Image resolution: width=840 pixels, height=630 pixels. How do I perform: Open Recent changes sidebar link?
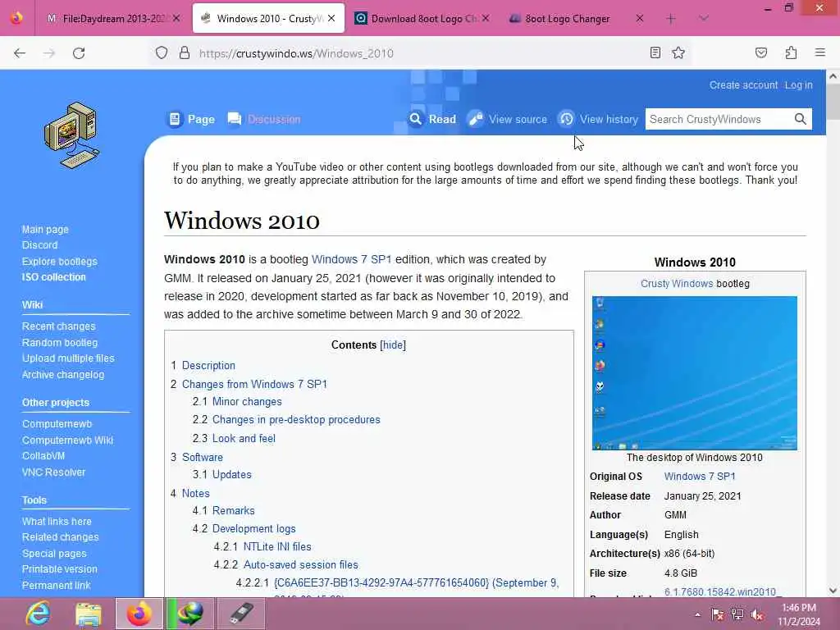click(58, 326)
